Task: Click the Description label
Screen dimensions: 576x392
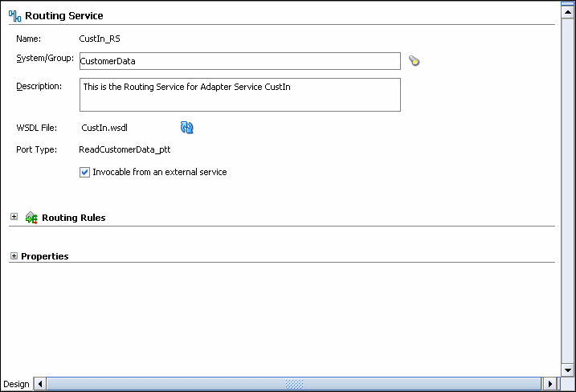Action: (x=39, y=86)
